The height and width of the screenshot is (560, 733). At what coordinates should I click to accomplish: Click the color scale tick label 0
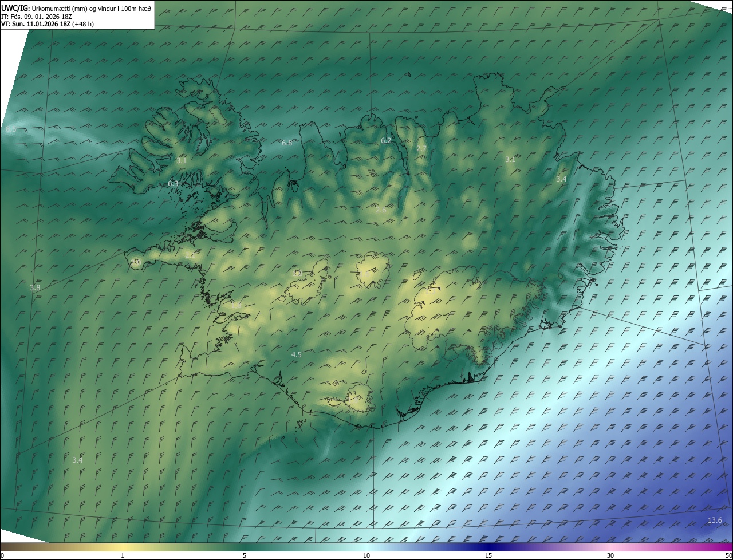coord(2,555)
